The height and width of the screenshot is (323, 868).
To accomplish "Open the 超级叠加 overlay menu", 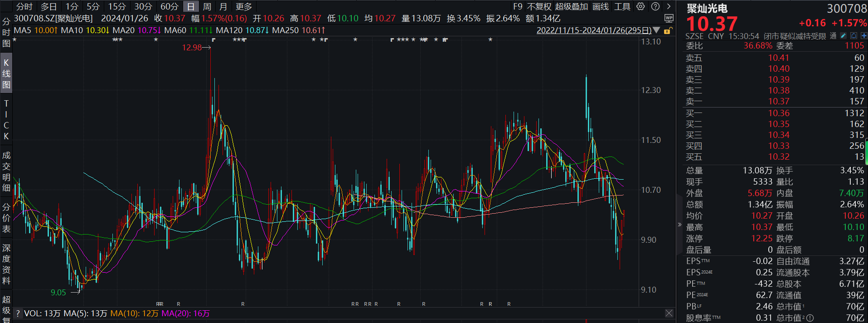I will point(572,6).
